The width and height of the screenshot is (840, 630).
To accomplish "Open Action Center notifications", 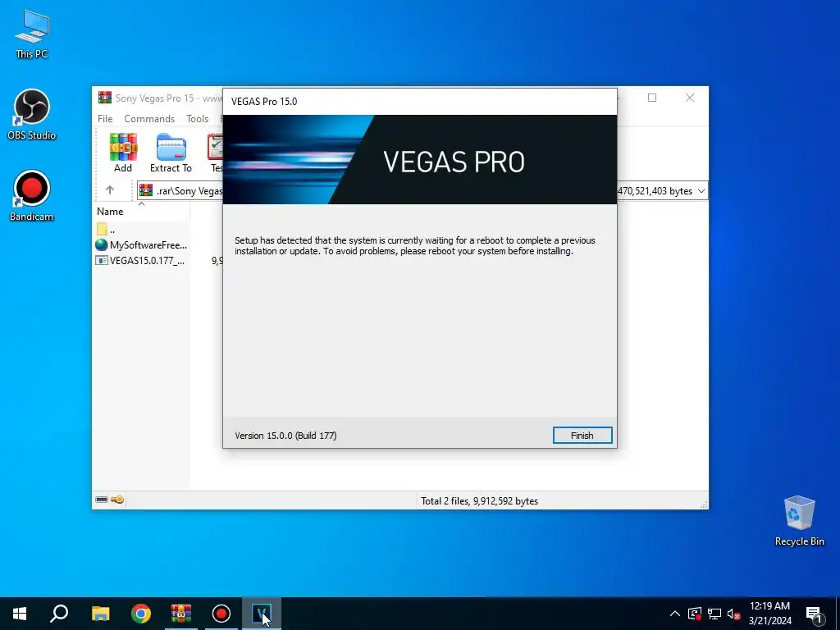I will [814, 614].
